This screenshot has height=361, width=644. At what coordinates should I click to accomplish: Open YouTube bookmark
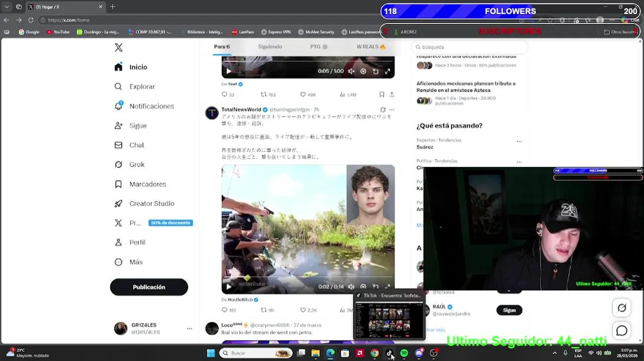pos(58,32)
